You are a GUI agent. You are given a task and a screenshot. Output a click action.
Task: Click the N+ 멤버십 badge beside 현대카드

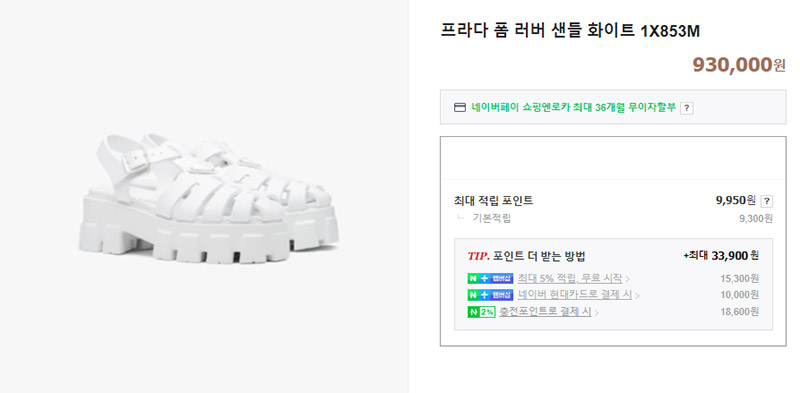click(490, 295)
